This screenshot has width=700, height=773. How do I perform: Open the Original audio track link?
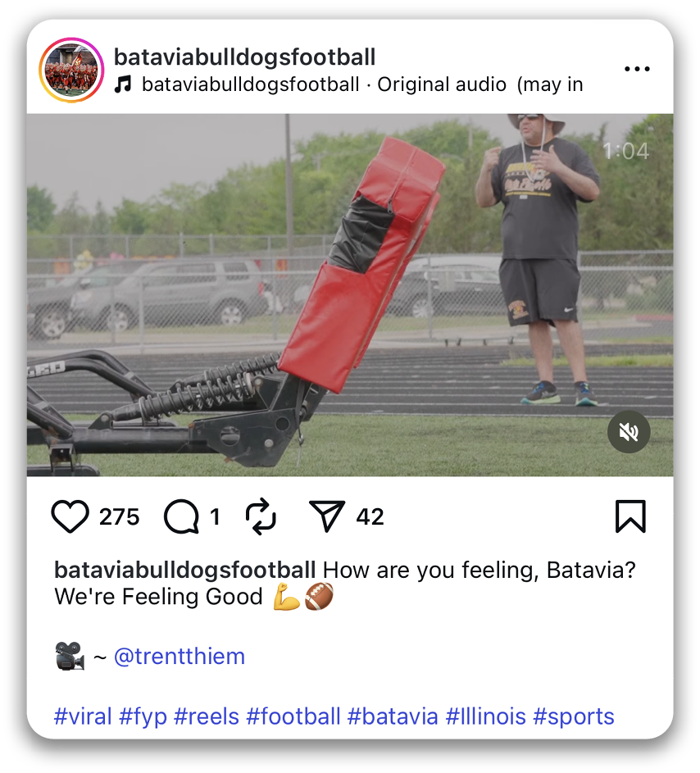tap(442, 84)
